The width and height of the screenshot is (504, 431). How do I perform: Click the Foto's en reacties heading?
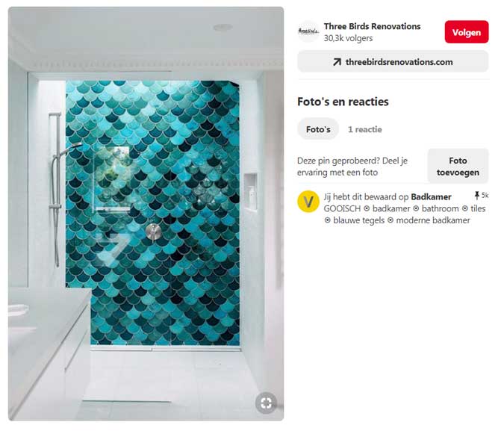[x=343, y=102]
